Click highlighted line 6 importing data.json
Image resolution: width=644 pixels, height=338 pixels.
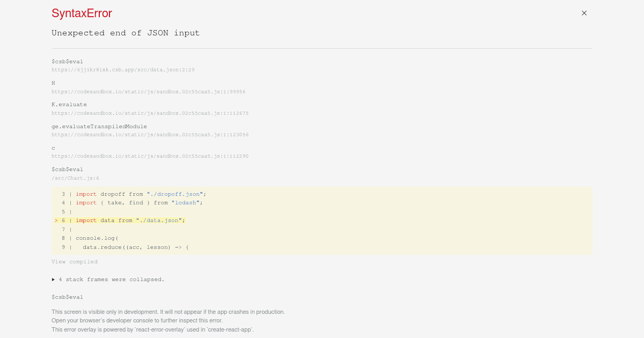pyautogui.click(x=120, y=221)
